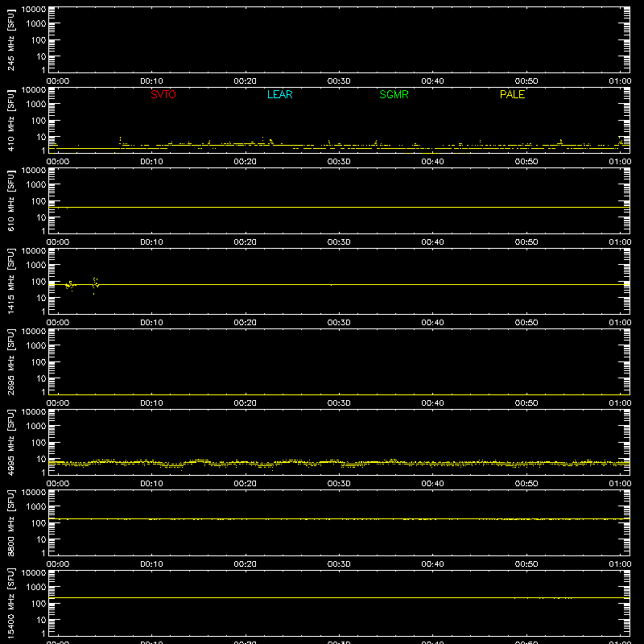Click the 1415 MHz fluctuation near 00:01
This screenshot has height=644, width=644.
coord(70,285)
